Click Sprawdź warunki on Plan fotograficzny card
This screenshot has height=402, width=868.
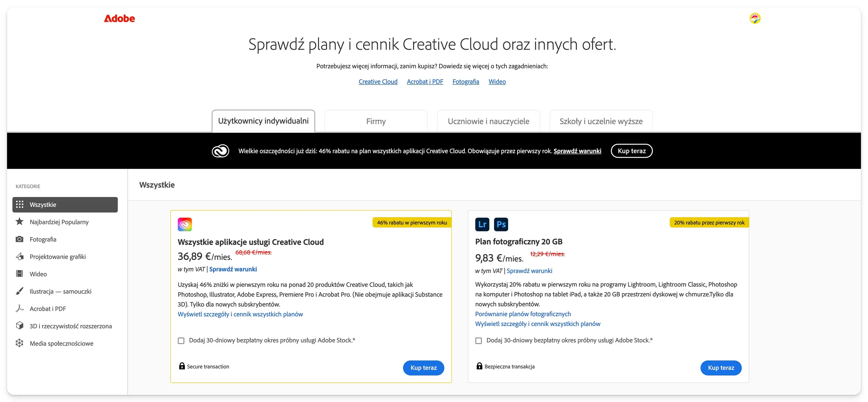point(529,271)
